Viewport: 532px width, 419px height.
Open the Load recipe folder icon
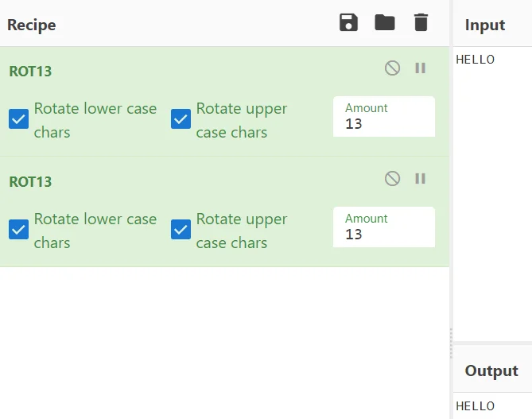click(x=385, y=23)
